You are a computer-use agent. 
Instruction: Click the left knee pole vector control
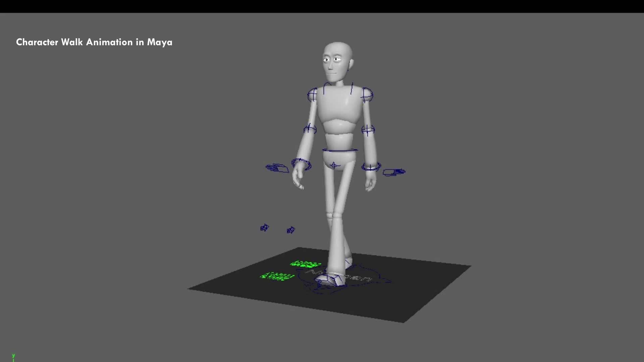pos(290,230)
